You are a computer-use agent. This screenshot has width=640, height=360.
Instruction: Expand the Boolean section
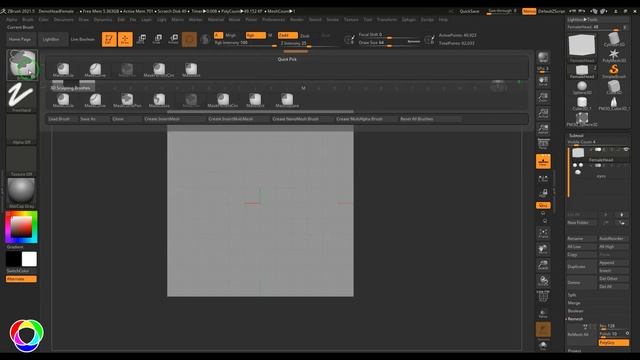(x=576, y=311)
